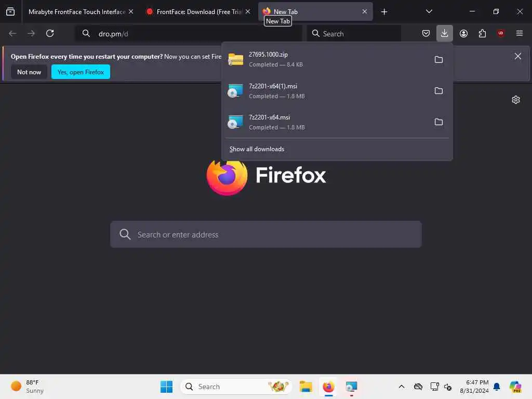Open the notifications bell icon
Image resolution: width=532 pixels, height=399 pixels.
click(x=497, y=387)
